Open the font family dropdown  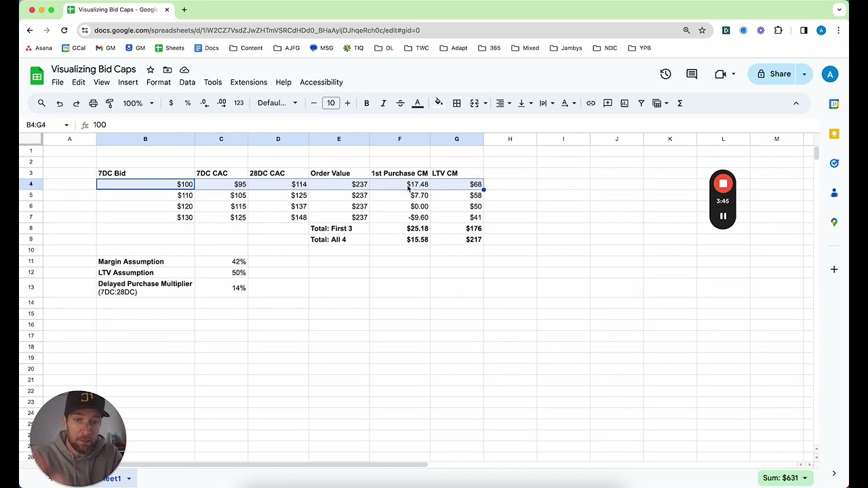click(x=277, y=103)
